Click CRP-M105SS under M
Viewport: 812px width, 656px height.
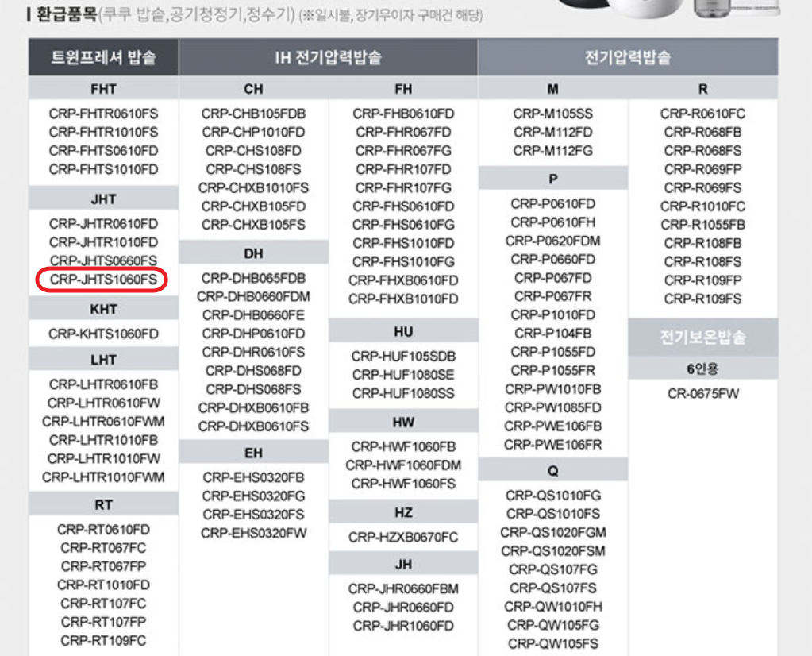pyautogui.click(x=553, y=114)
